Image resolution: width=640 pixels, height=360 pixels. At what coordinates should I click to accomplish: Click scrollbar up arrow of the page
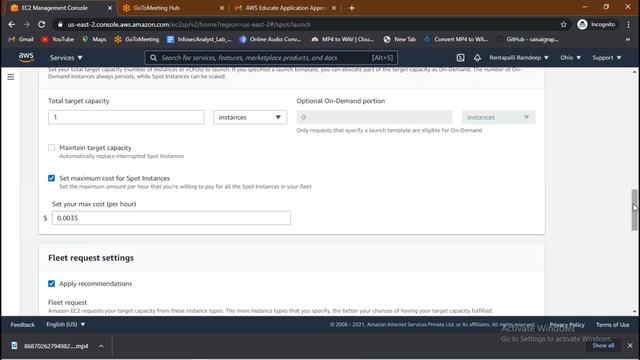(x=634, y=71)
